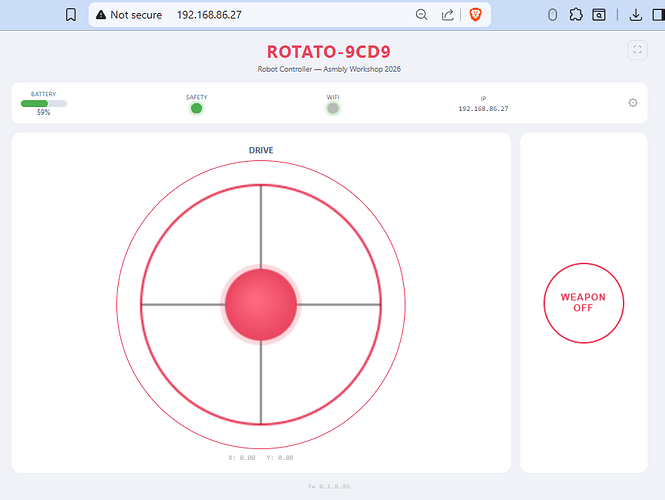This screenshot has height=500, width=665.
Task: Open the Brave Shields lion icon
Action: coord(475,15)
